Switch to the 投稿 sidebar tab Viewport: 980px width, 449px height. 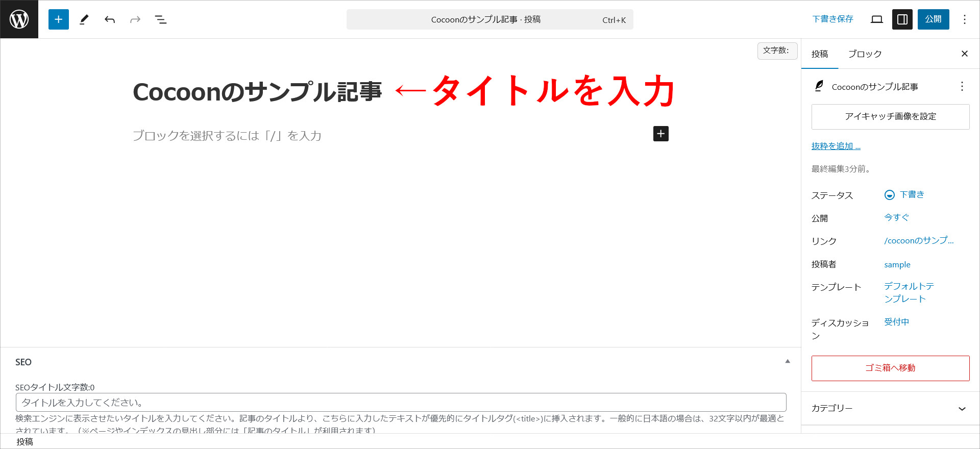click(x=820, y=54)
